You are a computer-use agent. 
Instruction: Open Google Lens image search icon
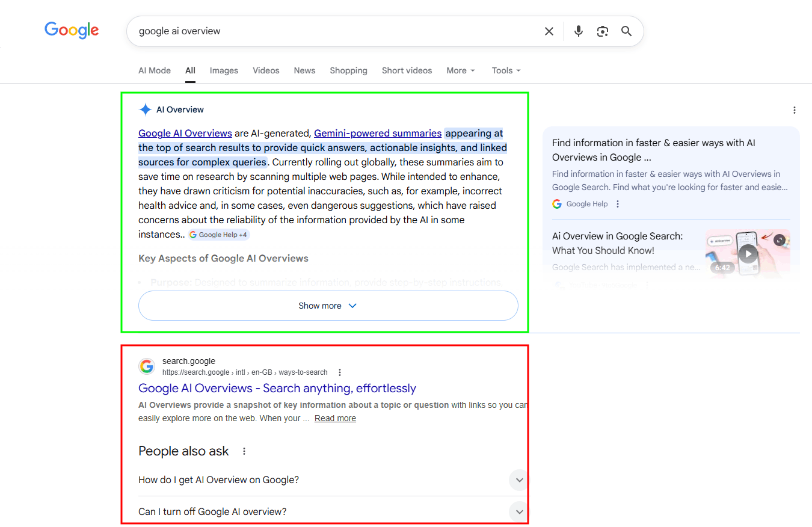[602, 31]
